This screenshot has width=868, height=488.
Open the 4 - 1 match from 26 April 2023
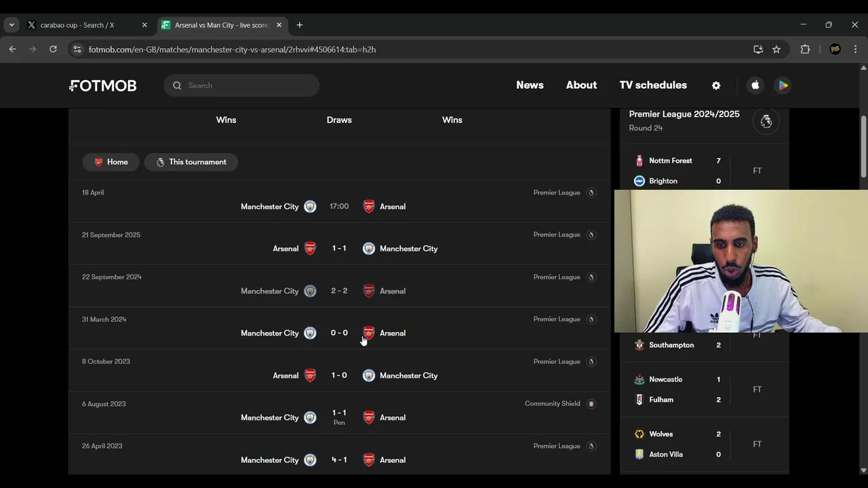click(x=339, y=460)
